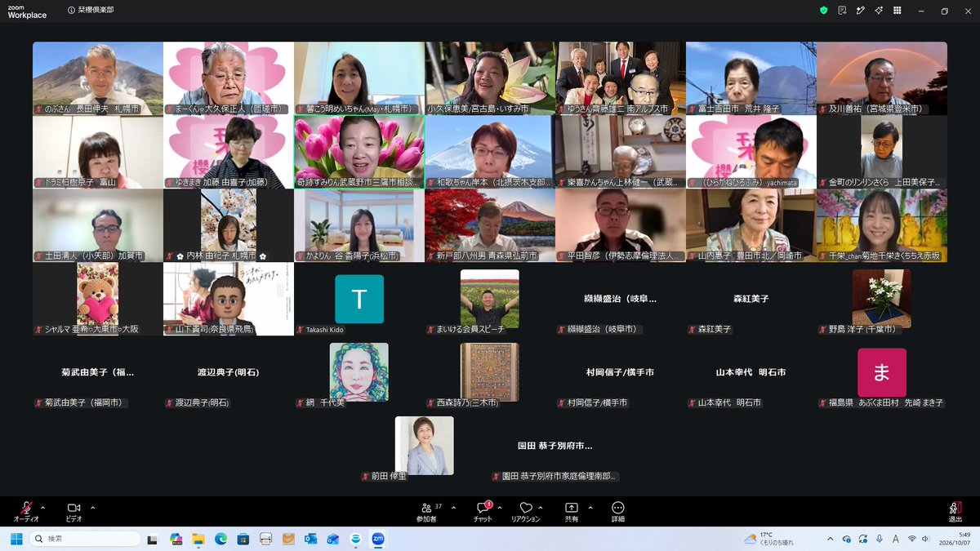
Task: Open the weather widget showing 17°C
Action: tap(767, 539)
